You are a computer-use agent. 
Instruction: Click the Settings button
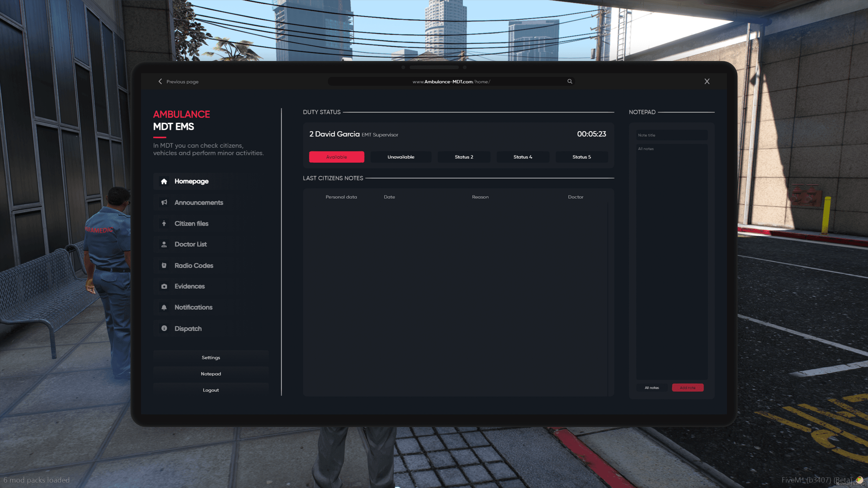(211, 358)
